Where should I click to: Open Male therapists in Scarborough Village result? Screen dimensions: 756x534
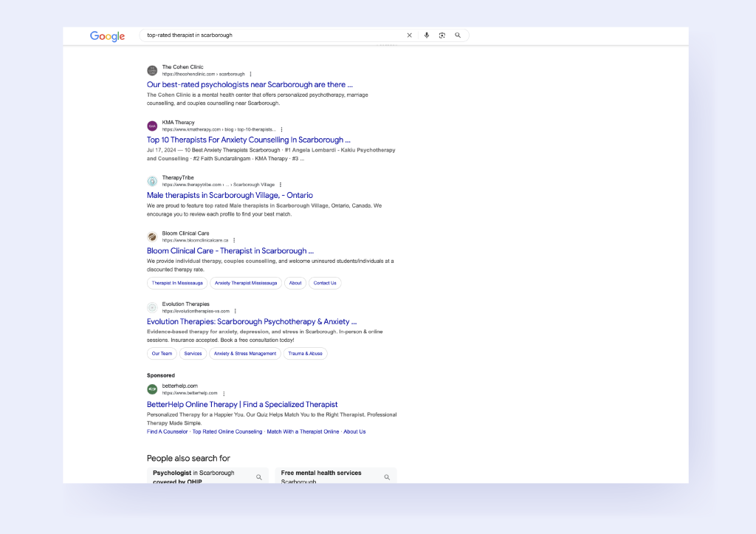coord(230,195)
